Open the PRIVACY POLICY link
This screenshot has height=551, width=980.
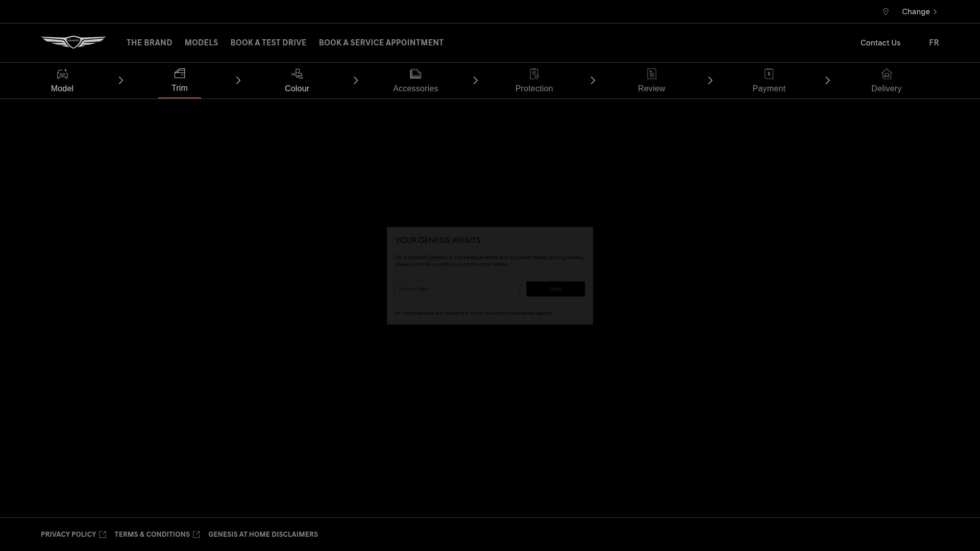68,535
